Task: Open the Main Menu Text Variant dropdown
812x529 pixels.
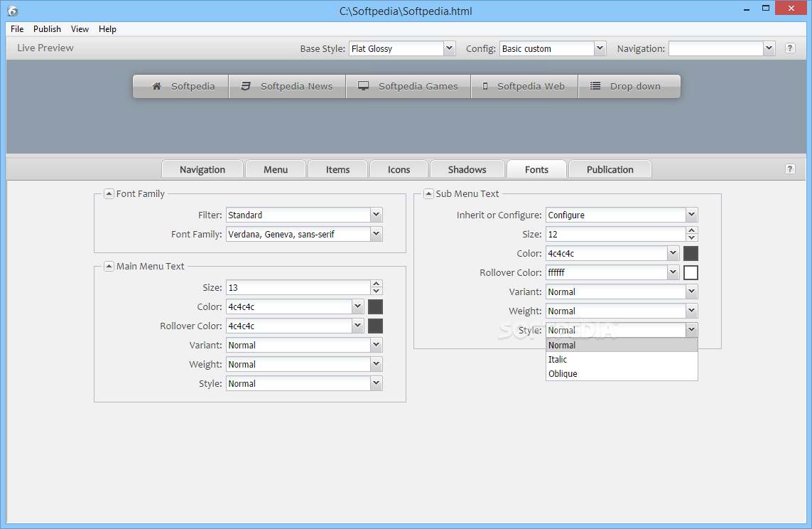Action: click(x=377, y=345)
